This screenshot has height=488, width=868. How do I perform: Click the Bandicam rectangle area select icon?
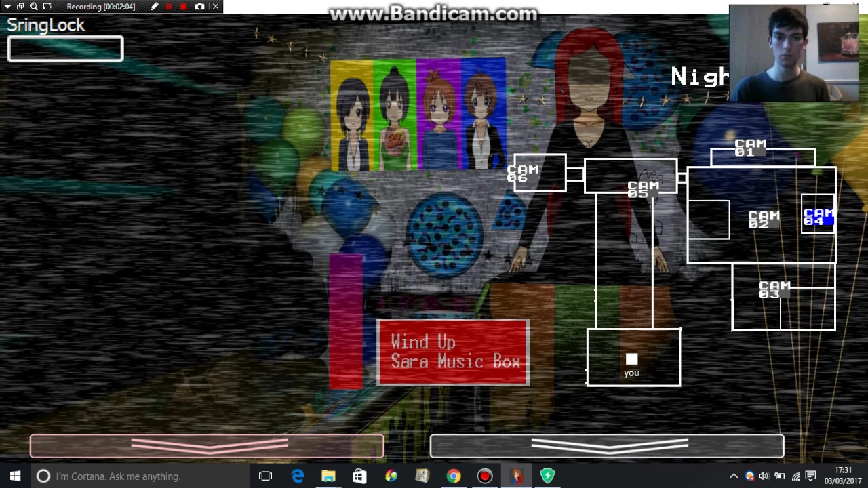click(47, 7)
